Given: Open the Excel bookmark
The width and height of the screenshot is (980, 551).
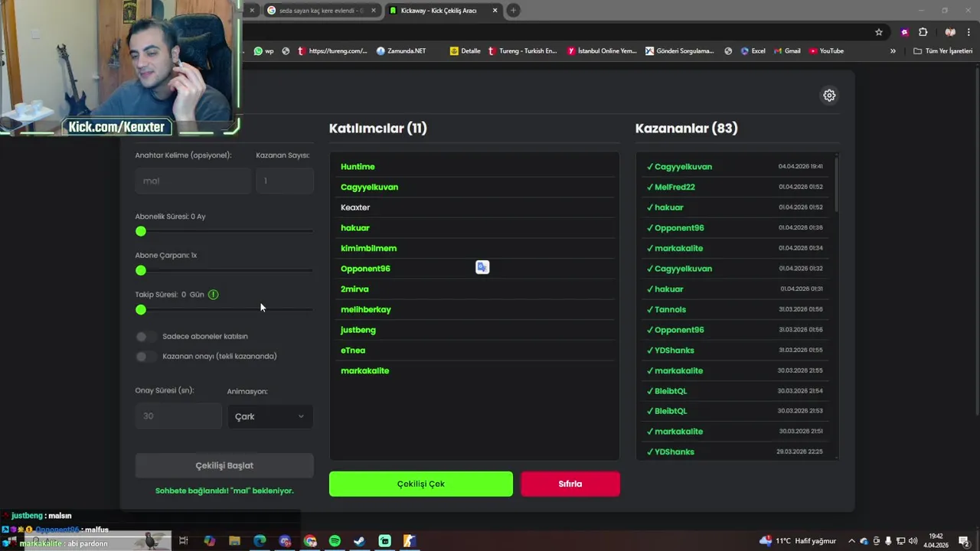Looking at the screenshot, I should (x=753, y=51).
